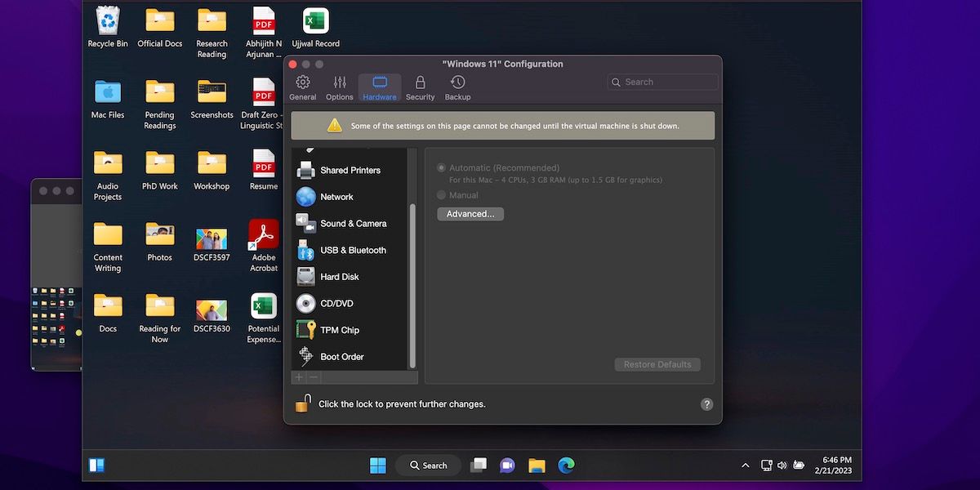
Task: Switch to the Hardware tab
Action: click(x=380, y=88)
